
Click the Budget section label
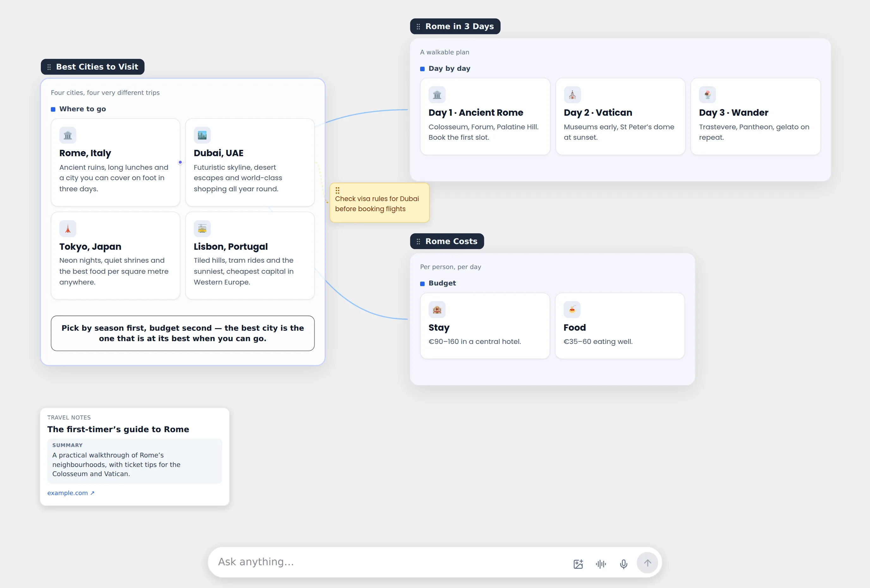[442, 283]
